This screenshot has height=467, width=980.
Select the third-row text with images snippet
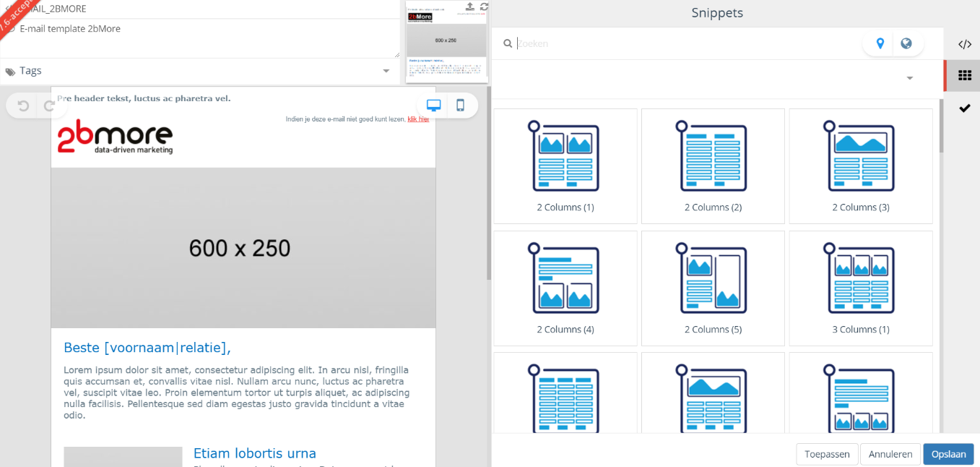tap(860, 393)
